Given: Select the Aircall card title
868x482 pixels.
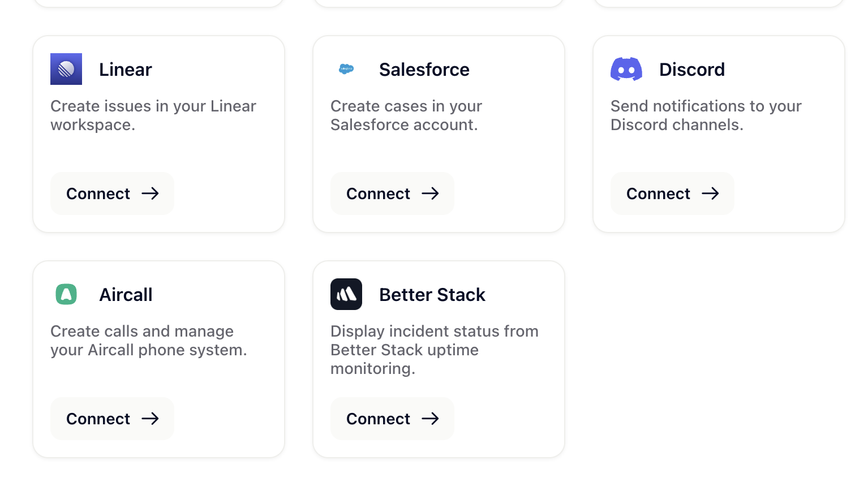Looking at the screenshot, I should click(x=126, y=295).
